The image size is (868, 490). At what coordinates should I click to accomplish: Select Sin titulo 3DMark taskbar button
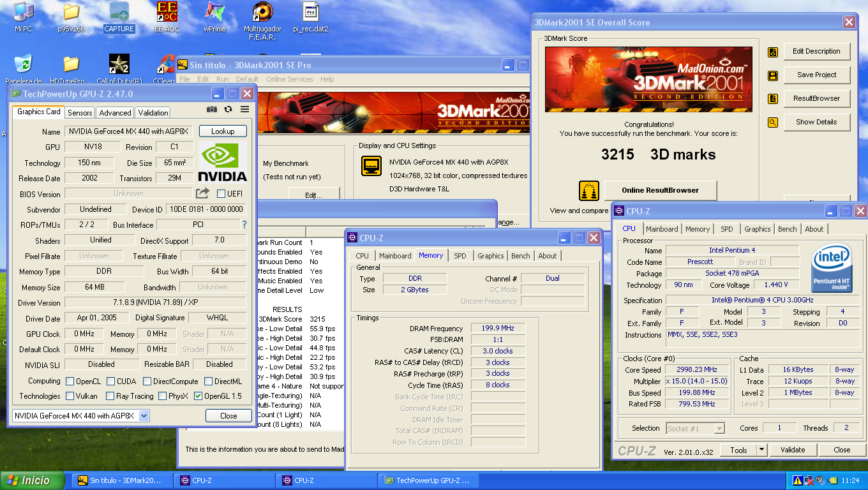point(122,480)
